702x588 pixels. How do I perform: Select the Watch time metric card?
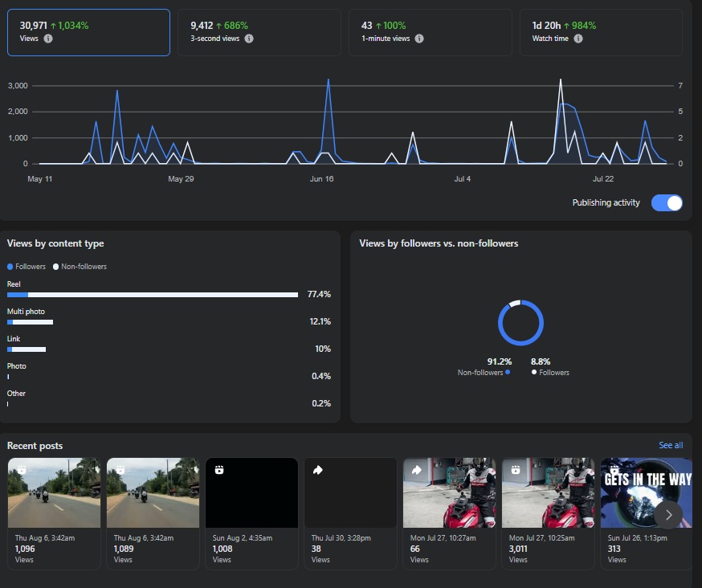pos(601,32)
